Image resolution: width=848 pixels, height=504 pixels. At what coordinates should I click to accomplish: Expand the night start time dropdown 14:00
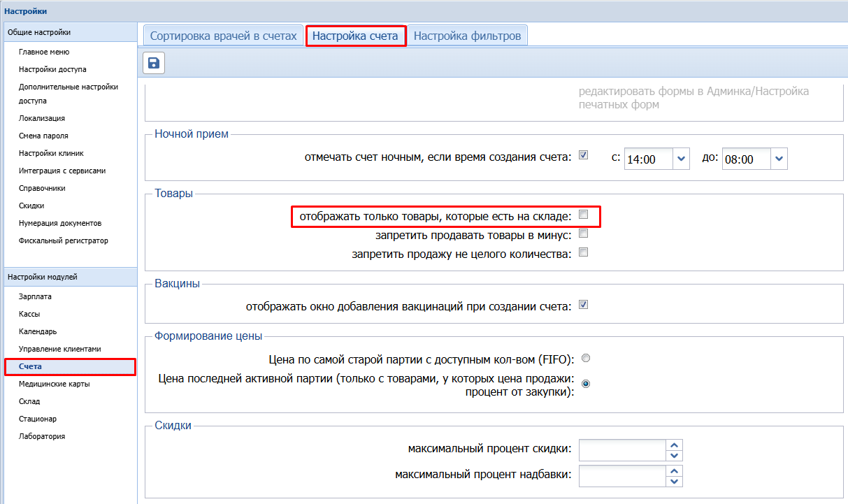pyautogui.click(x=682, y=159)
